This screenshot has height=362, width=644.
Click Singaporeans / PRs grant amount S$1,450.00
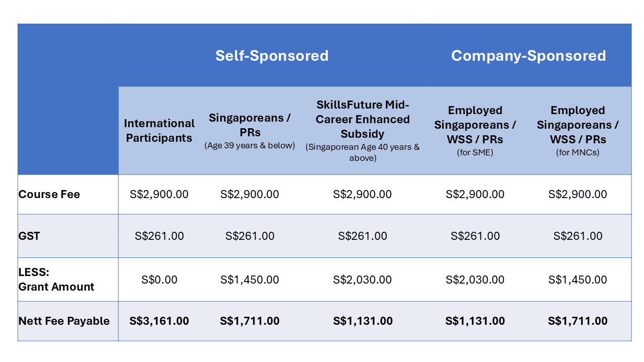pos(250,280)
